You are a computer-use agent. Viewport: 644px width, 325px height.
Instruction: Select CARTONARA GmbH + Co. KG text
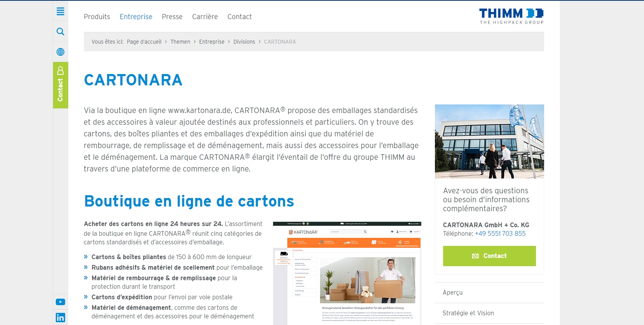[486, 225]
